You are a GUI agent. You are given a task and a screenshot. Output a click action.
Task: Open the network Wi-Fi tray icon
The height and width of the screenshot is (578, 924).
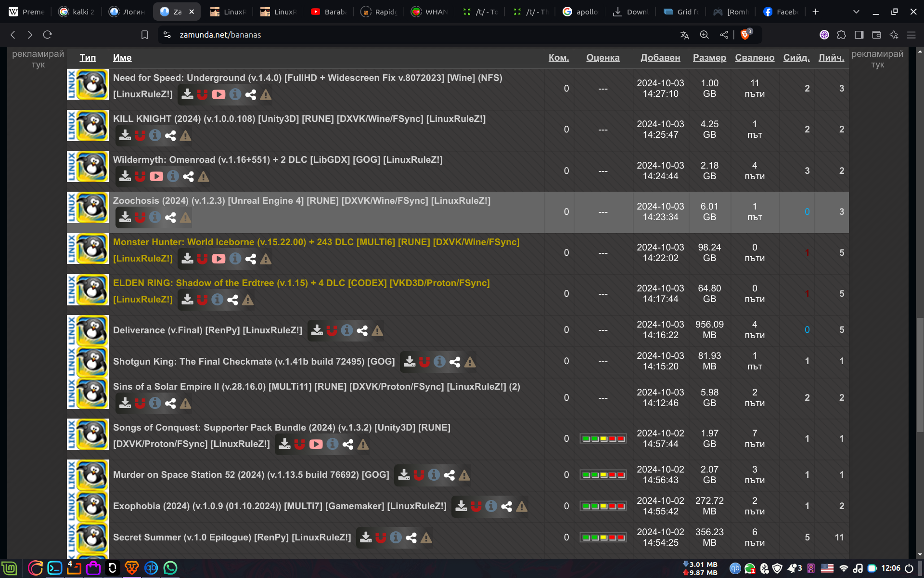[x=844, y=568]
